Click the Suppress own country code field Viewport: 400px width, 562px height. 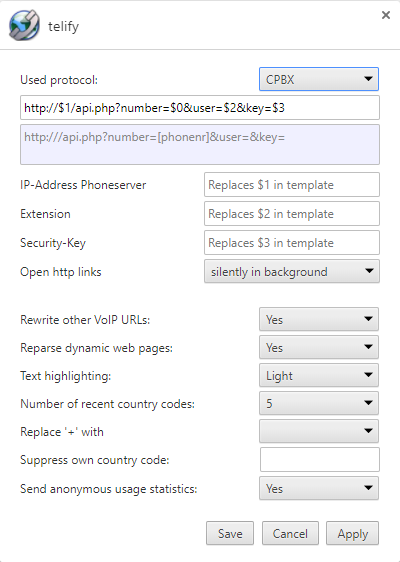[320, 459]
